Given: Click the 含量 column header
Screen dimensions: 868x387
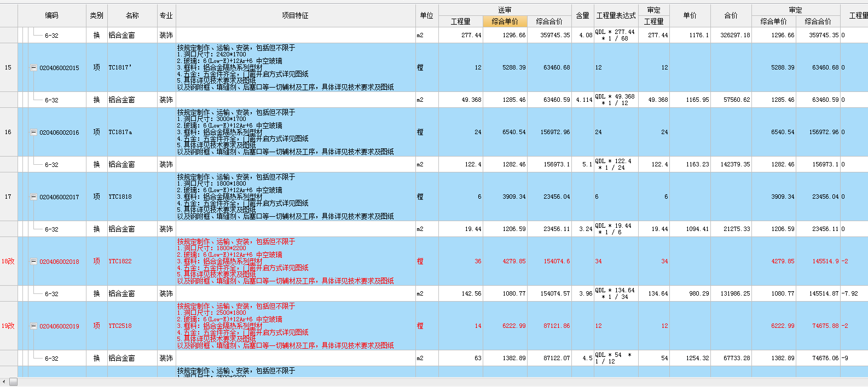Looking at the screenshot, I should [x=583, y=16].
